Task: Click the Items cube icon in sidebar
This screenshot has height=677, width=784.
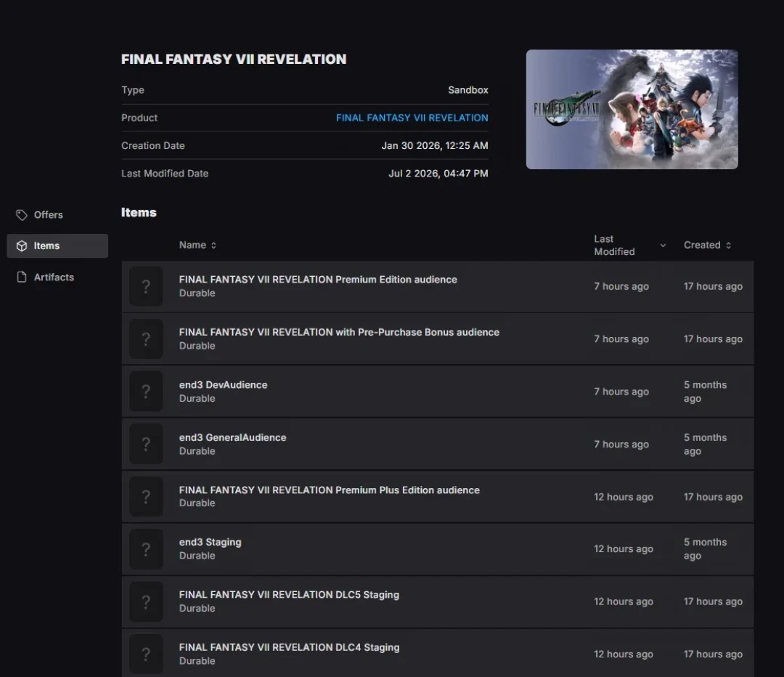Action: tap(22, 246)
